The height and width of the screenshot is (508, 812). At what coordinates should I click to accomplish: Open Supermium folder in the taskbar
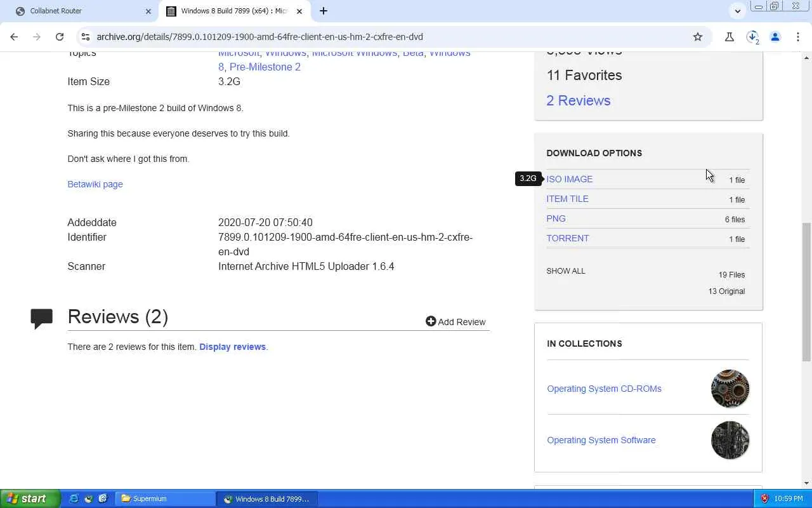[x=166, y=498]
